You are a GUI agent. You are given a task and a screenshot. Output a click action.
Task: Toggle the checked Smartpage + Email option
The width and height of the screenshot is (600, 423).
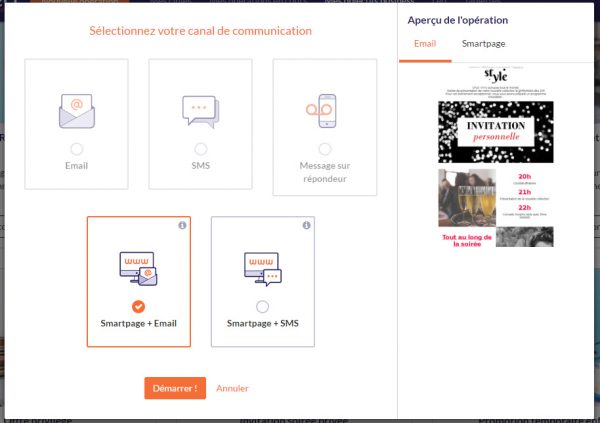click(x=139, y=307)
